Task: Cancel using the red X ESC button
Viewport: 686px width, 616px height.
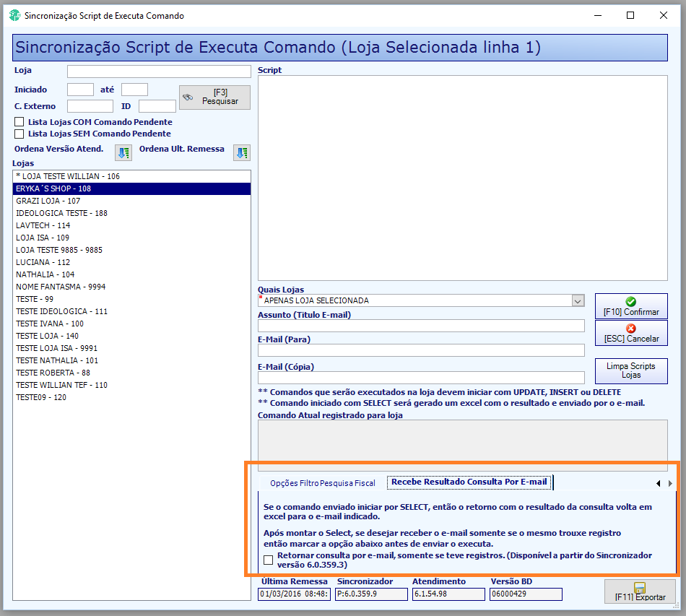Action: (631, 334)
